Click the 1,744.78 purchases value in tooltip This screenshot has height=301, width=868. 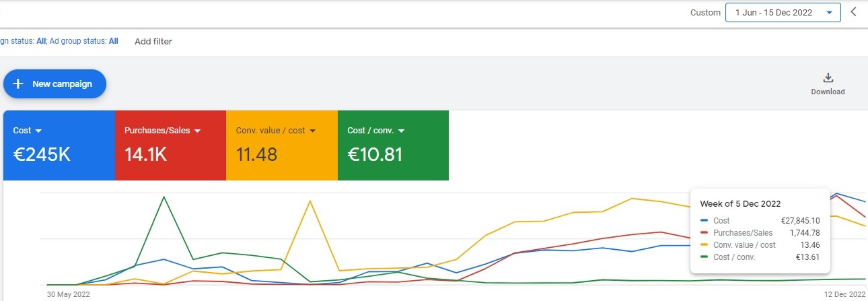click(805, 233)
